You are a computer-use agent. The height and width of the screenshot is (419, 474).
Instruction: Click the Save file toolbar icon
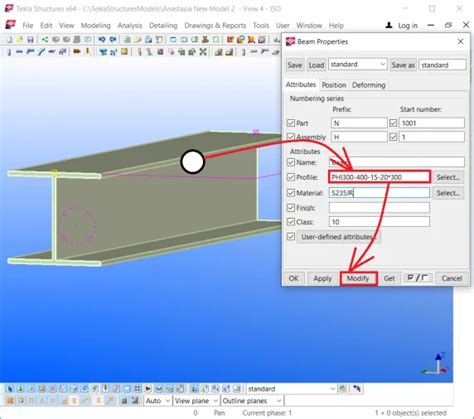click(30, 40)
